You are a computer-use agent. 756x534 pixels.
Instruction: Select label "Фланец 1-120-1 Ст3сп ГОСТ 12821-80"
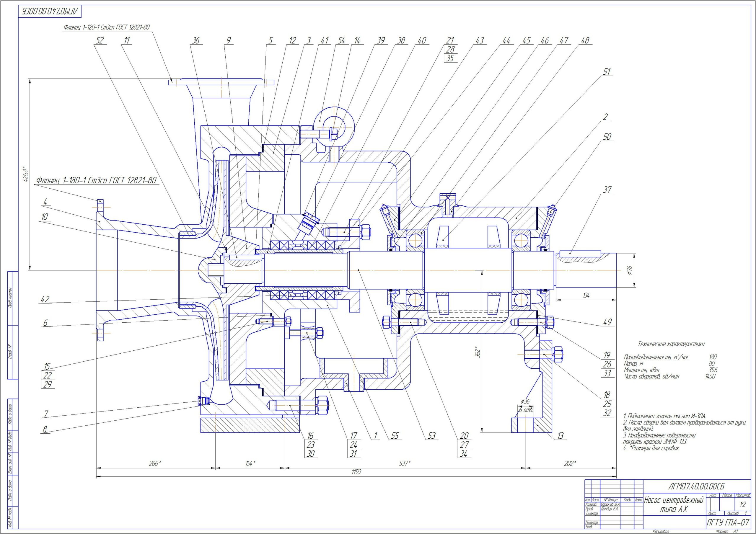(x=107, y=27)
